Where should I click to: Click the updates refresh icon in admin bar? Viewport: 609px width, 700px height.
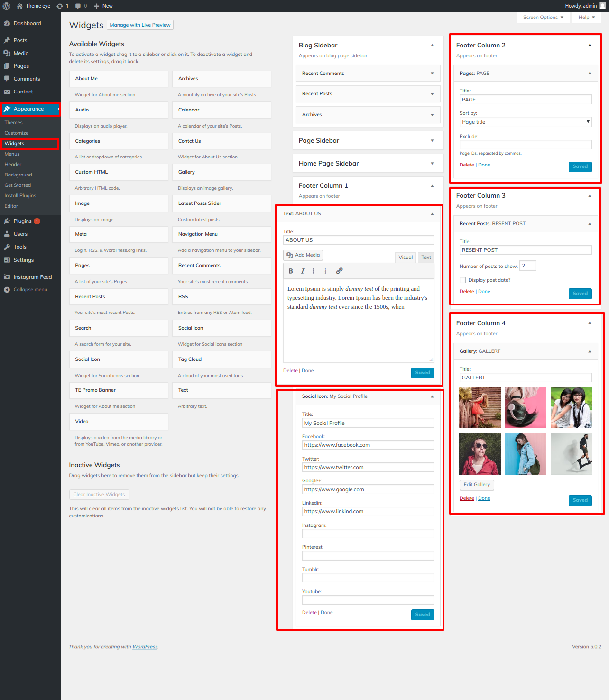pyautogui.click(x=61, y=6)
